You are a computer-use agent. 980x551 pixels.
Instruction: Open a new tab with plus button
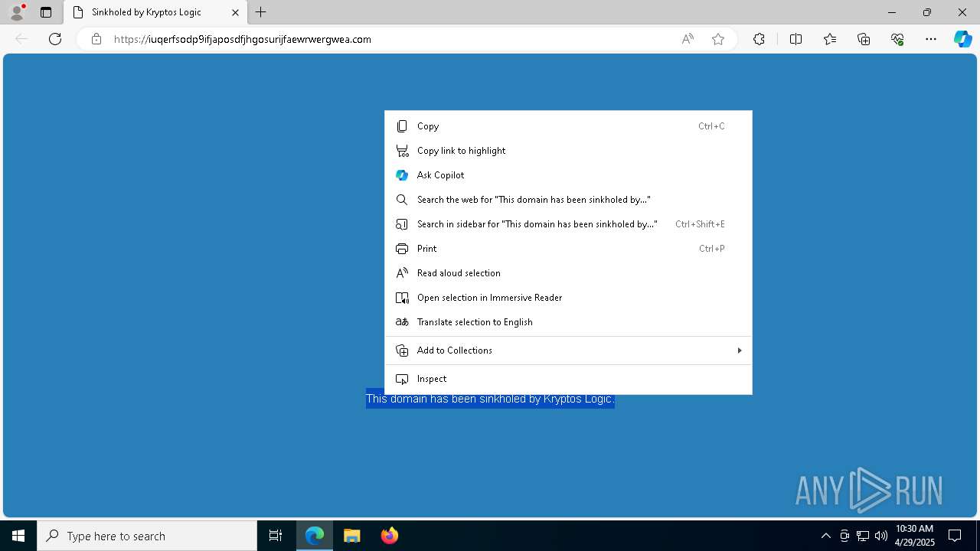coord(261,12)
